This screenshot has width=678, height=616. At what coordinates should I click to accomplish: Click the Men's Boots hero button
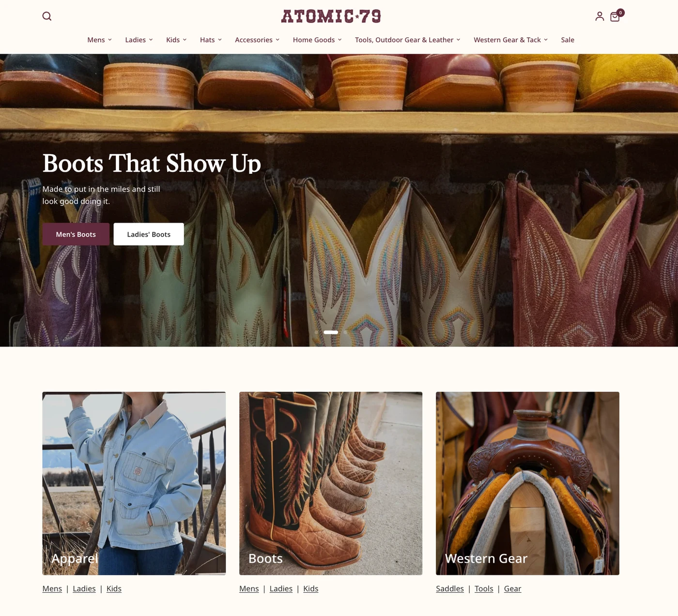[x=76, y=234]
